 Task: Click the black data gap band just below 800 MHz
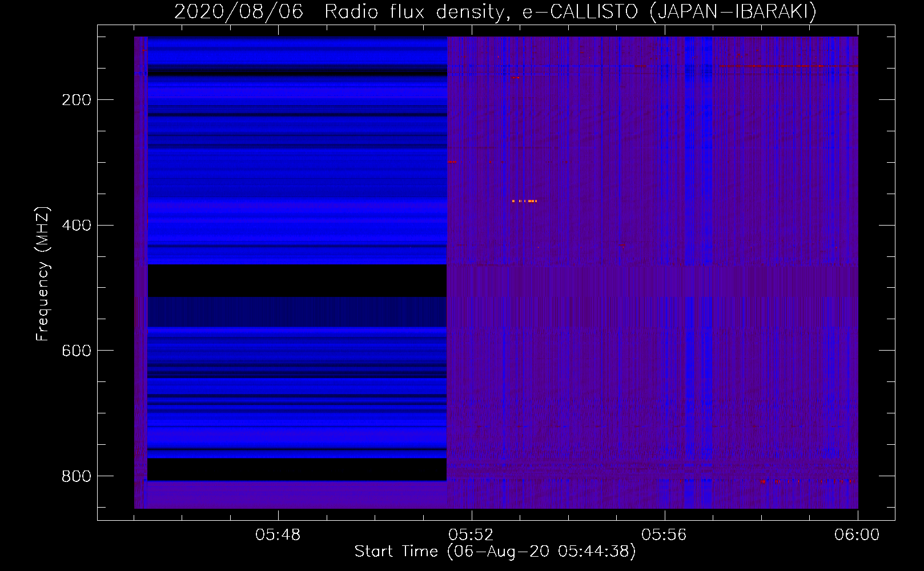coord(297,469)
